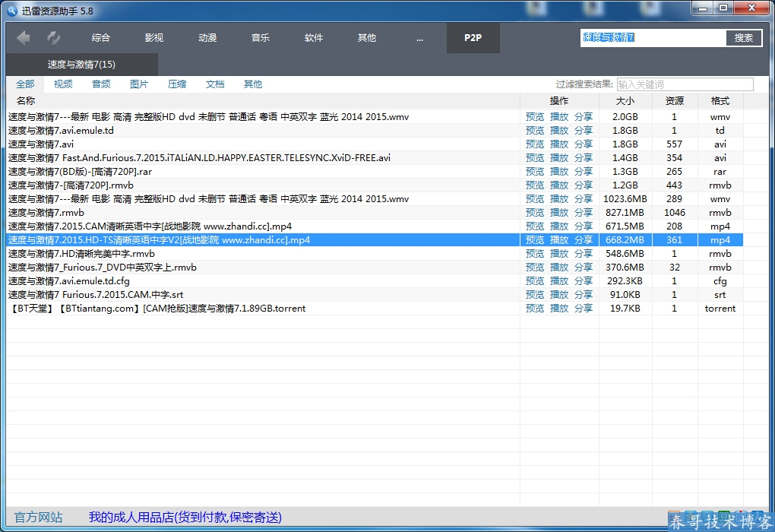Sort by the 资源 column header

(x=675, y=101)
